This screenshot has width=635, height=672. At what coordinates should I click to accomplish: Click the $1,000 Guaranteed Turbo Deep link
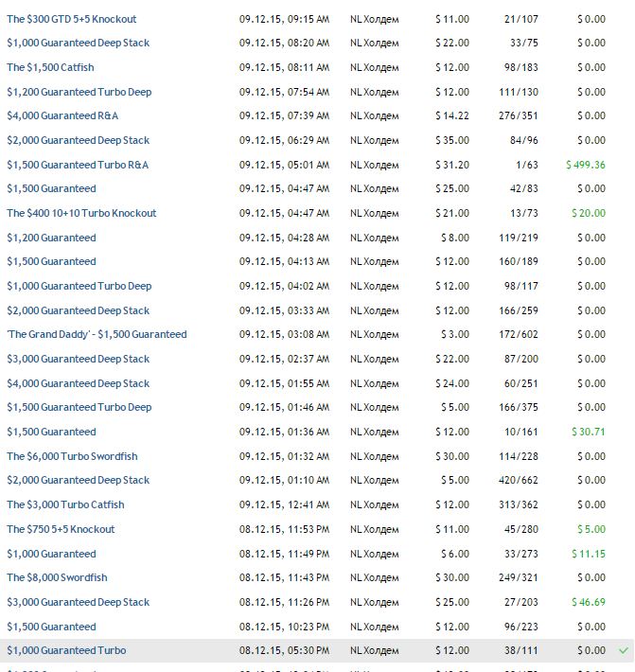click(x=79, y=286)
